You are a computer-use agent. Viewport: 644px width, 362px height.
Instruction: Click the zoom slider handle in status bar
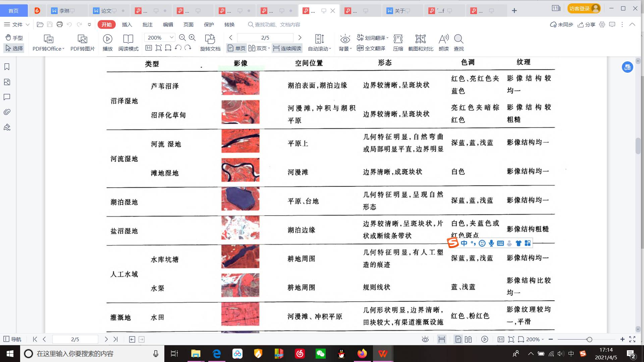(589, 340)
